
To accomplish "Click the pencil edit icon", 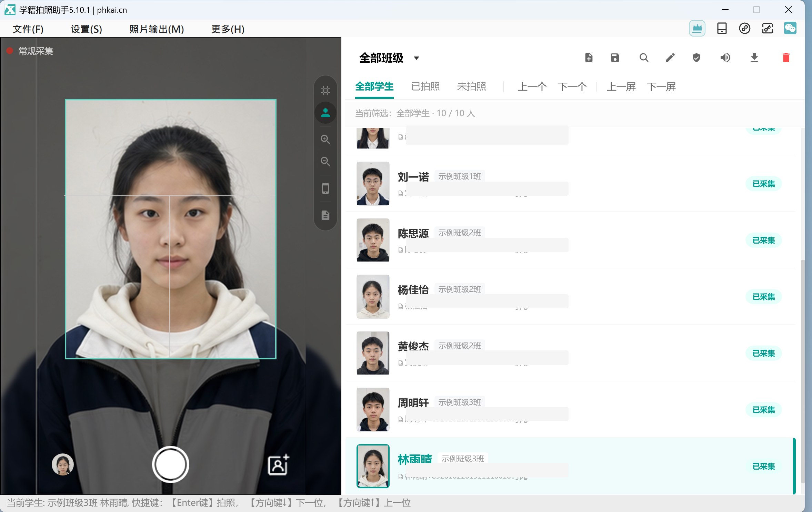I will [670, 58].
